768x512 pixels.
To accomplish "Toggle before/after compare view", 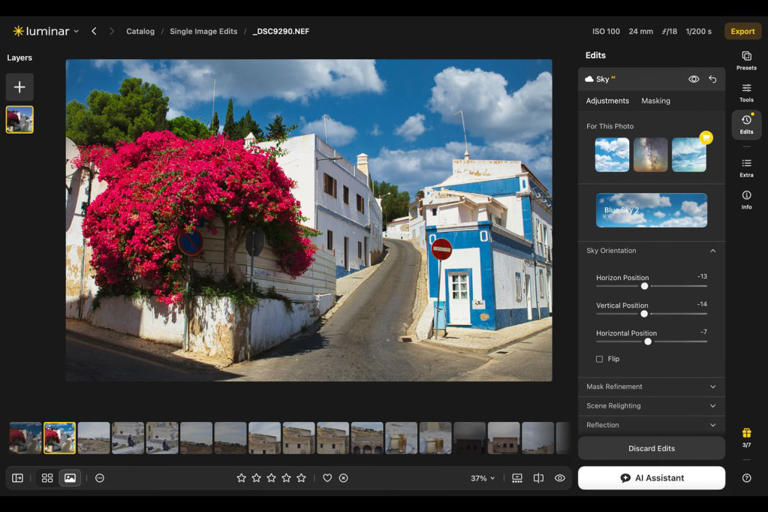I will tap(538, 478).
